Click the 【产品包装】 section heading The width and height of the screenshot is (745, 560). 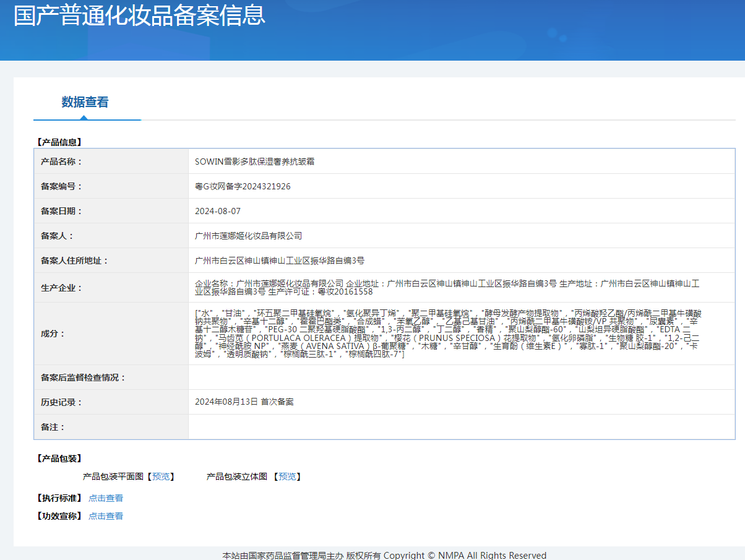pos(59,459)
